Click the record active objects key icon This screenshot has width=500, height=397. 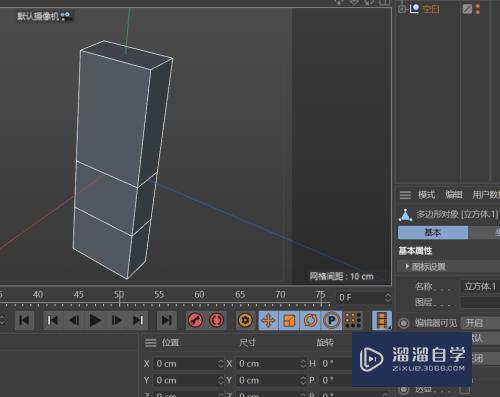click(196, 321)
